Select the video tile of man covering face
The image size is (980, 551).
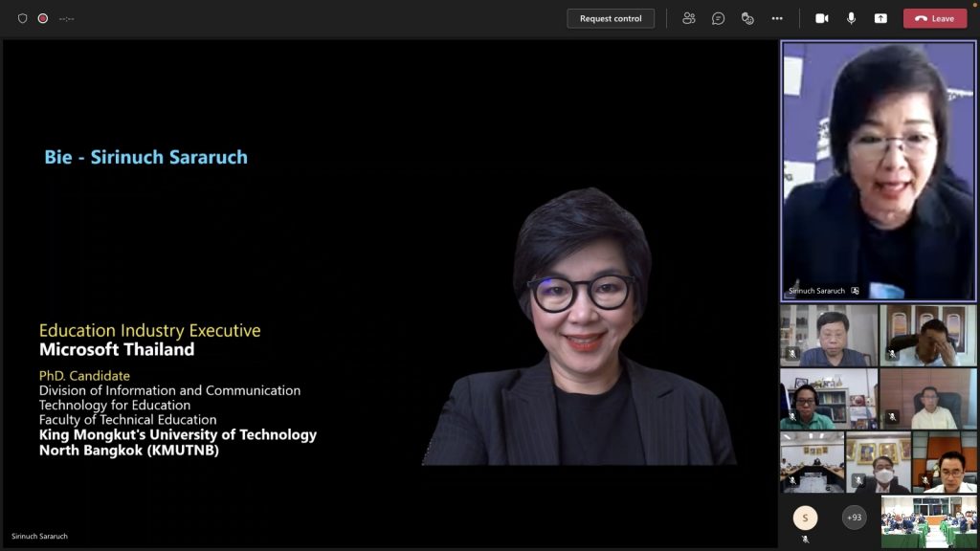coord(928,335)
